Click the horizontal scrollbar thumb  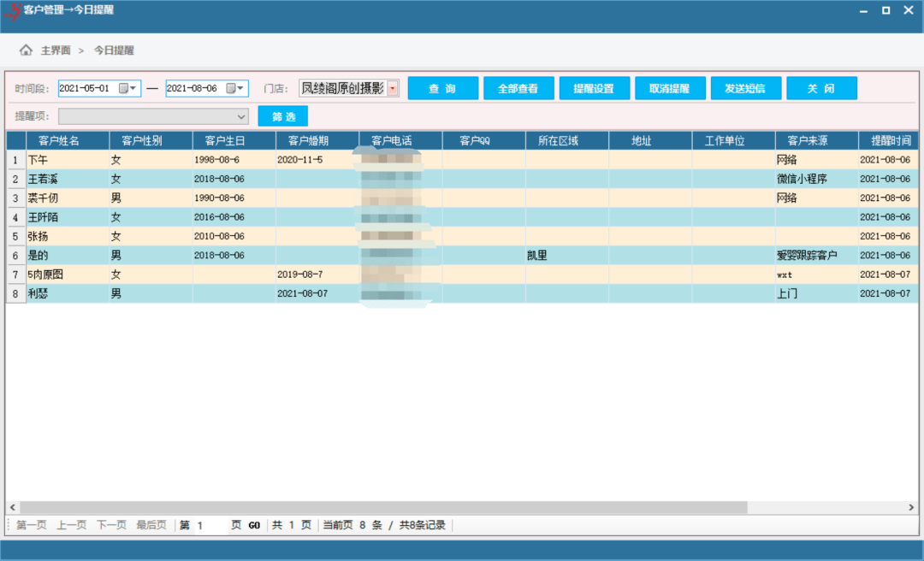383,507
